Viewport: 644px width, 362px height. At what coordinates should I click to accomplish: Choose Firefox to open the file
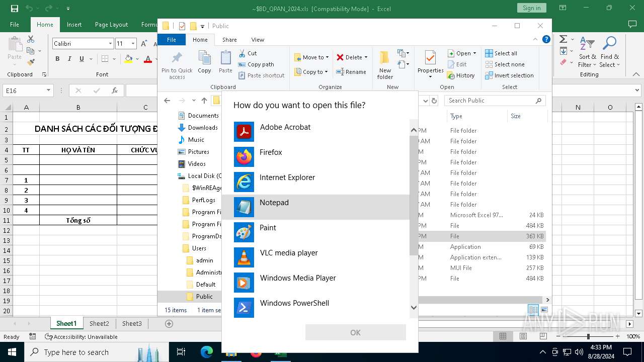[315, 157]
